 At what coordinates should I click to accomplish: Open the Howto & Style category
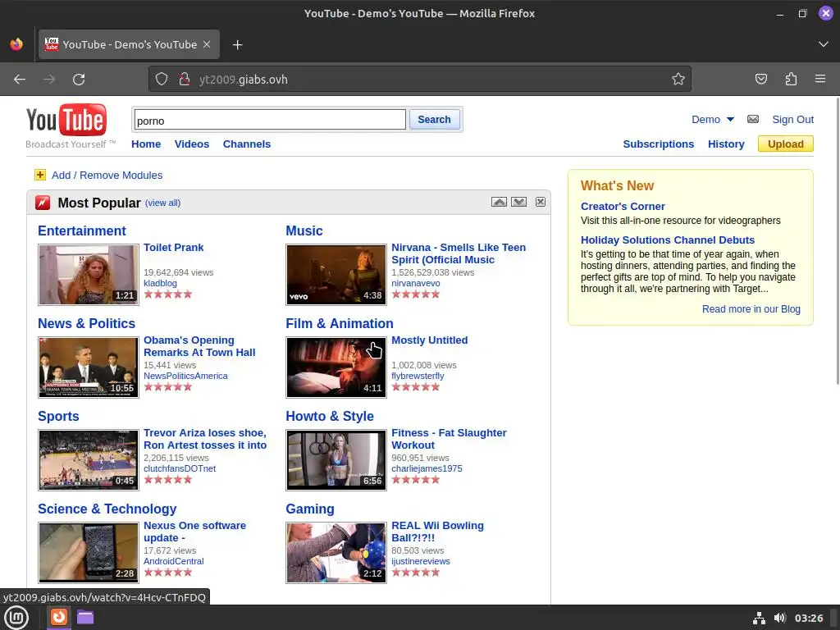(x=330, y=416)
